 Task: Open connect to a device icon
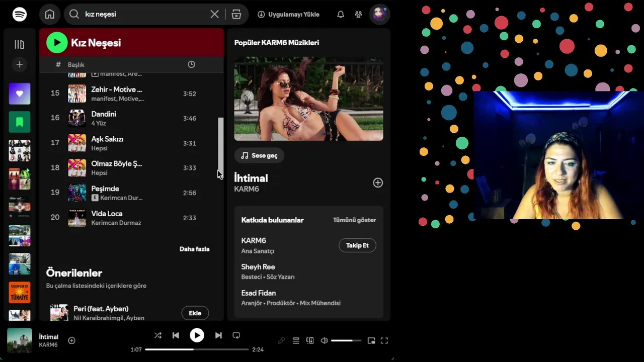(310, 340)
